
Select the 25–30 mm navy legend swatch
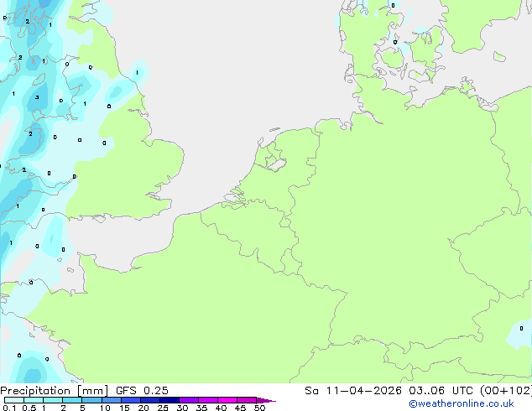point(169,400)
